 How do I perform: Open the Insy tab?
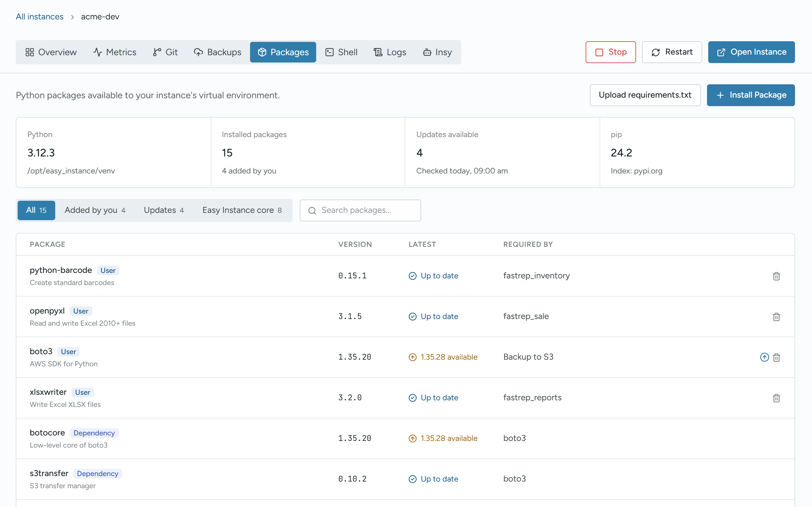pos(437,52)
